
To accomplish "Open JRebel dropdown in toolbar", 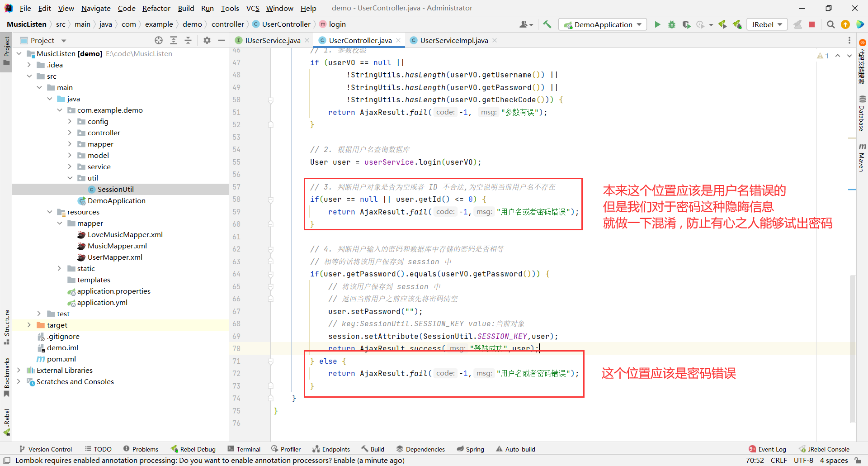I will pyautogui.click(x=767, y=24).
